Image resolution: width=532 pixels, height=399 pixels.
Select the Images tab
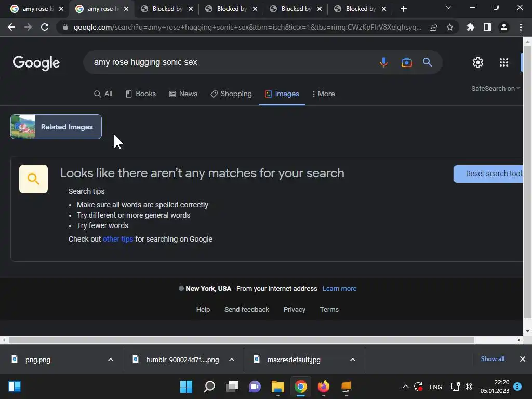pyautogui.click(x=282, y=94)
